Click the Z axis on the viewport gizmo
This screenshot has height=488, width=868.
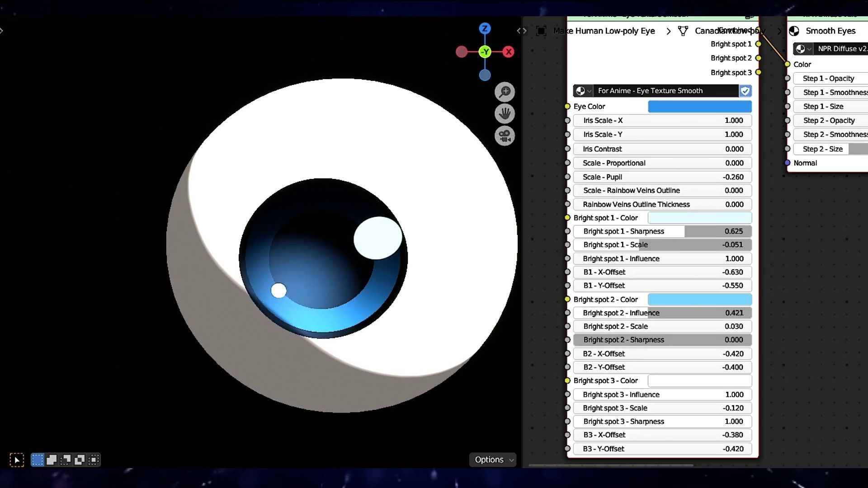(485, 28)
